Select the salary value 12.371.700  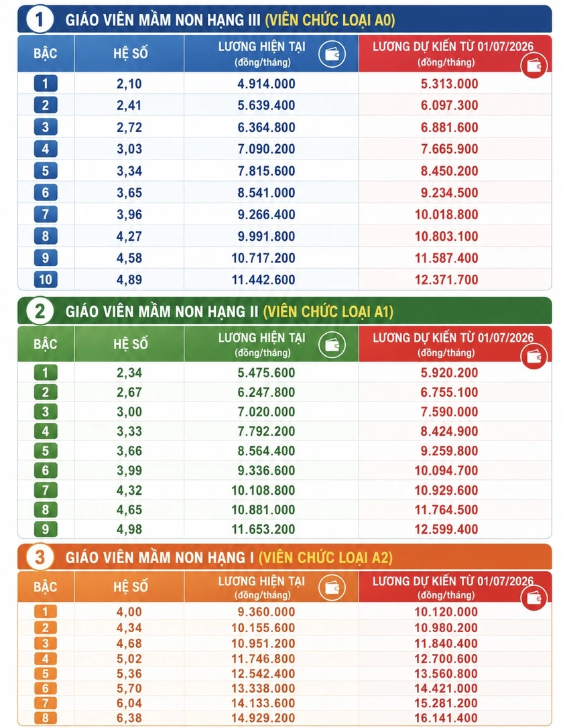446,280
